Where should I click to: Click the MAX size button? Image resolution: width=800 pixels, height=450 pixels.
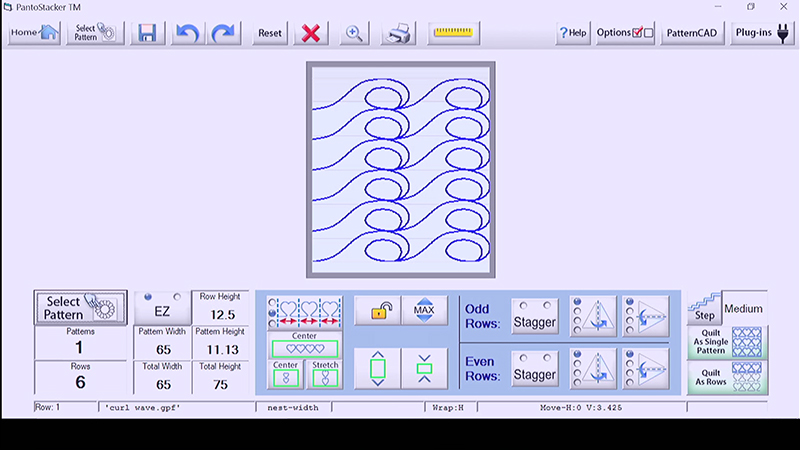click(424, 311)
